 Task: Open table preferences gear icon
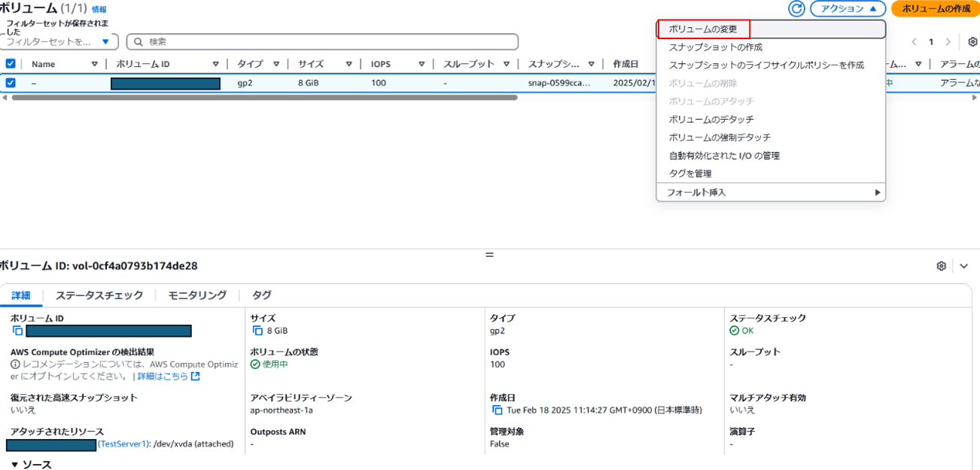[972, 42]
